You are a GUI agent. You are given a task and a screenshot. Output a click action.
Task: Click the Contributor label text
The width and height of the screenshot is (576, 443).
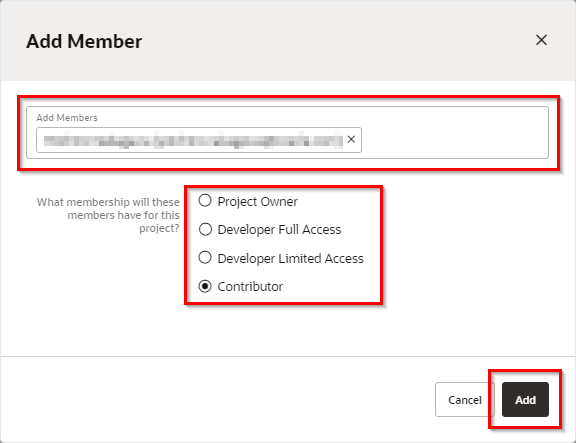(250, 287)
